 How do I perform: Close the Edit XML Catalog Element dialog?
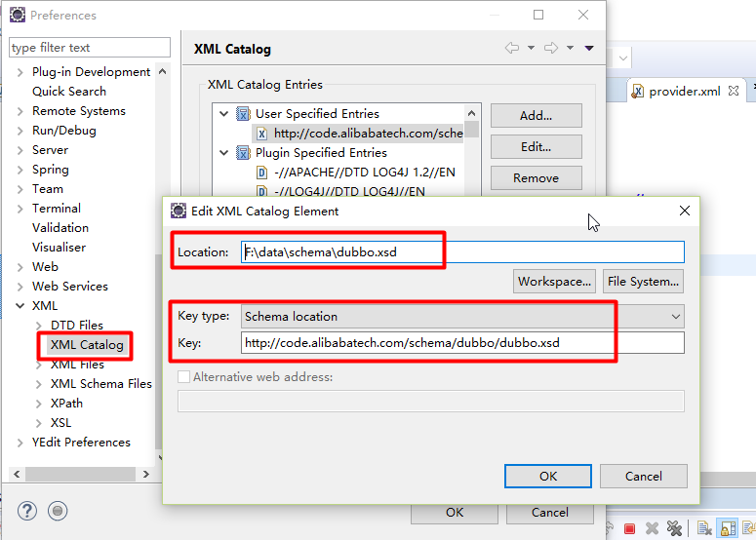(x=685, y=211)
